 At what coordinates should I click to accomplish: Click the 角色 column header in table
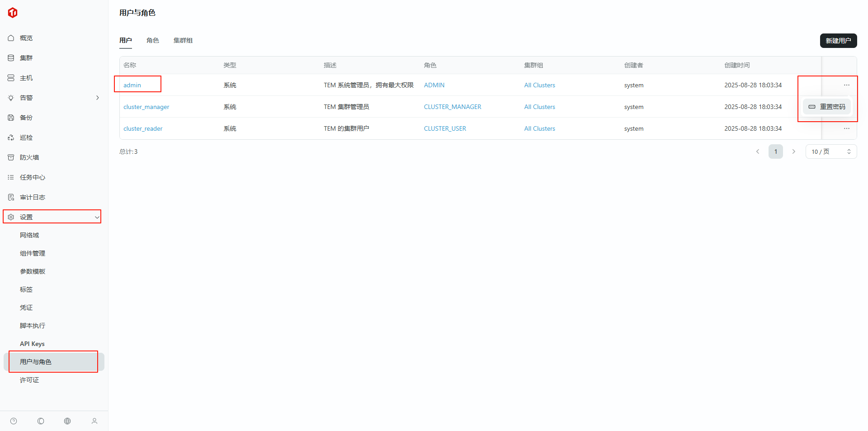click(x=430, y=65)
